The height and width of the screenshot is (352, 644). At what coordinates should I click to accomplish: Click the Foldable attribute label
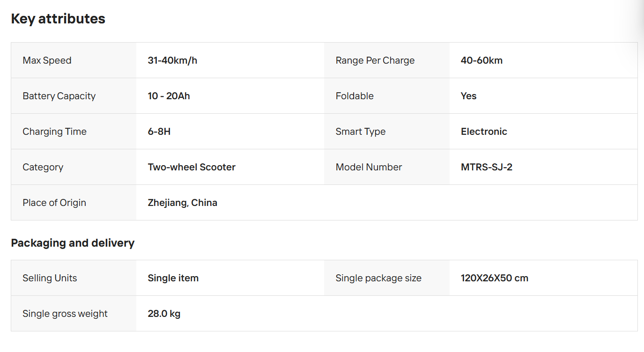355,96
